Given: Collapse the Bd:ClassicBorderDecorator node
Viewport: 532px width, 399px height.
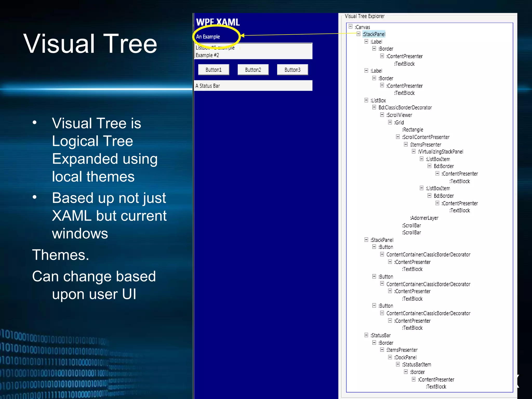Looking at the screenshot, I should (374, 107).
